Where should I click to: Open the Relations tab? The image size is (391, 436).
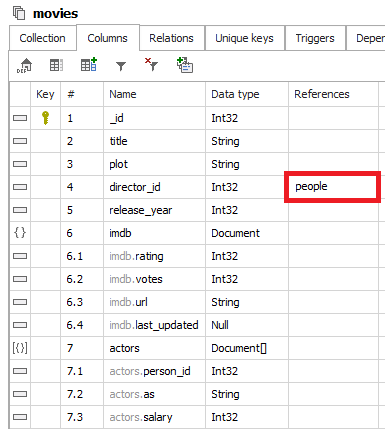(171, 38)
